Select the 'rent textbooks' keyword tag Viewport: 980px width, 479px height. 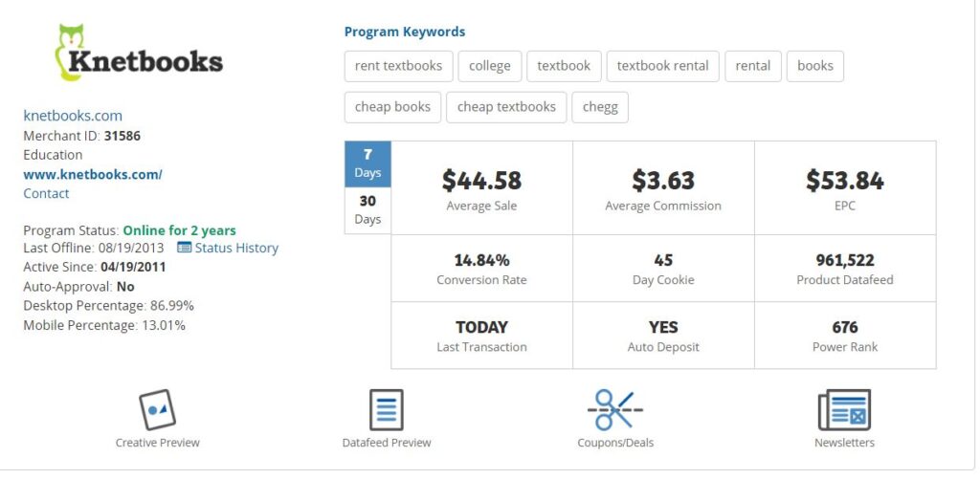click(x=398, y=66)
